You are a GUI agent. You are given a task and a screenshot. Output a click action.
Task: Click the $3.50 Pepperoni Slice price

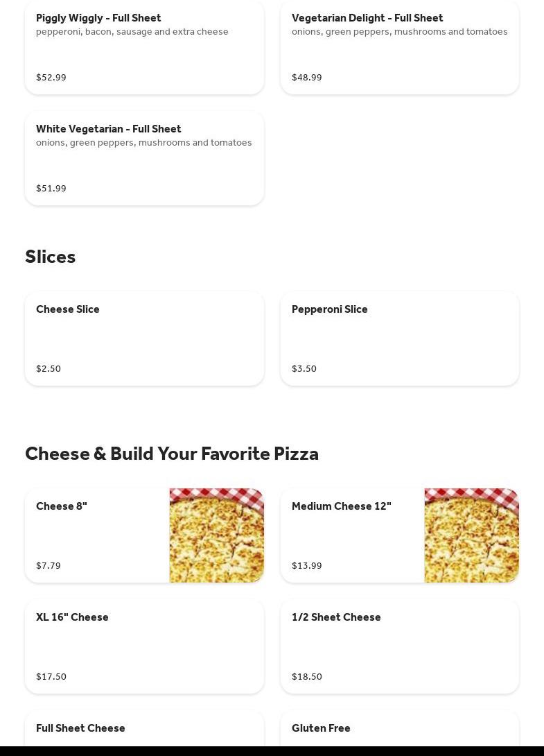pos(304,368)
